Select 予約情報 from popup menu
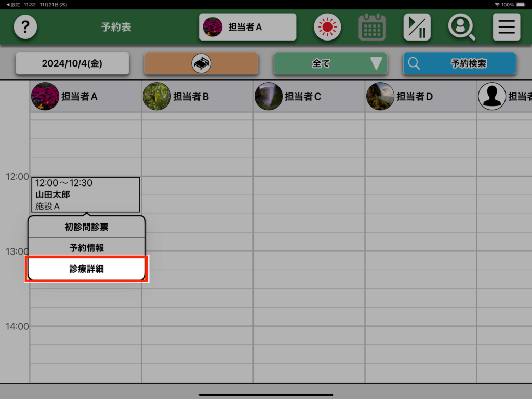532x399 pixels. point(86,248)
